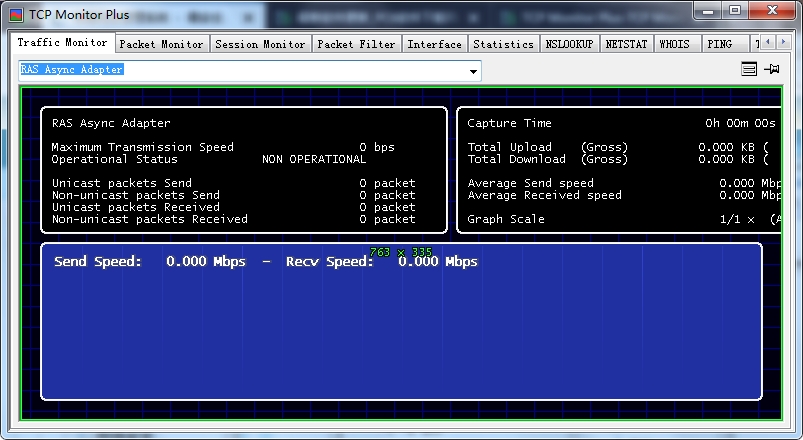Click the NON OPERATIONAL status value
This screenshot has height=440, width=803.
click(314, 159)
